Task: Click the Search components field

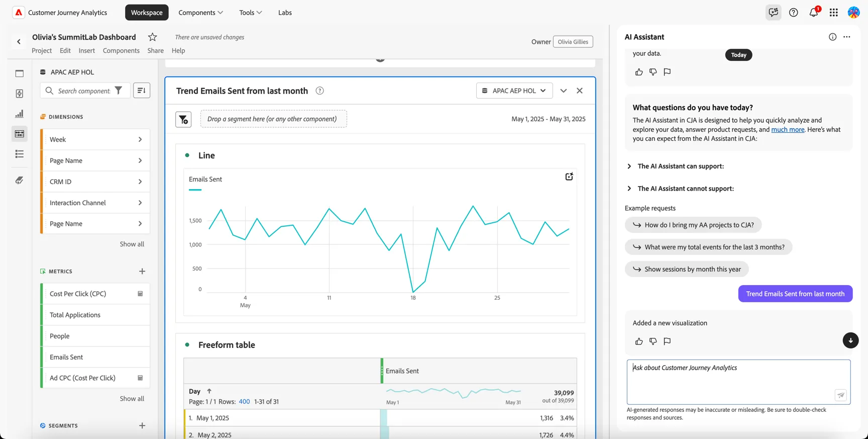Action: tap(84, 91)
